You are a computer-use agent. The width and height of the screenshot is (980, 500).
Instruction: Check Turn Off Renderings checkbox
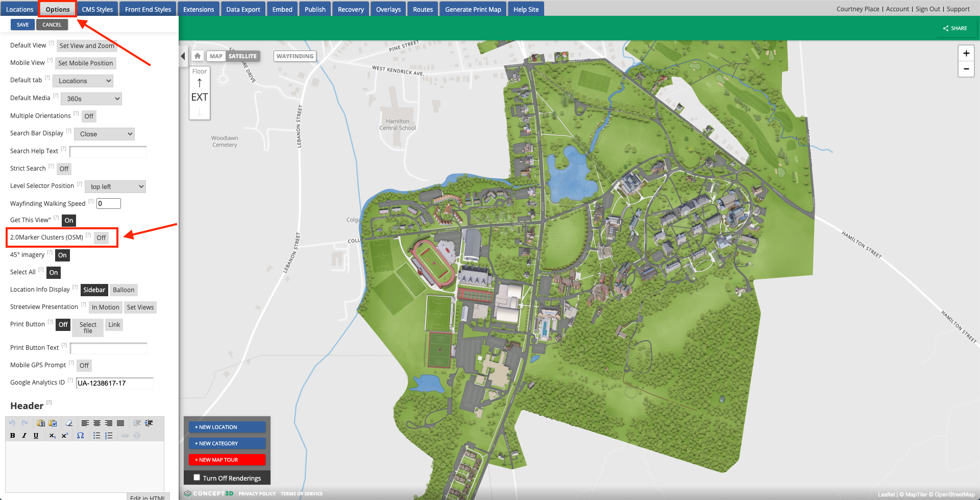pos(197,478)
